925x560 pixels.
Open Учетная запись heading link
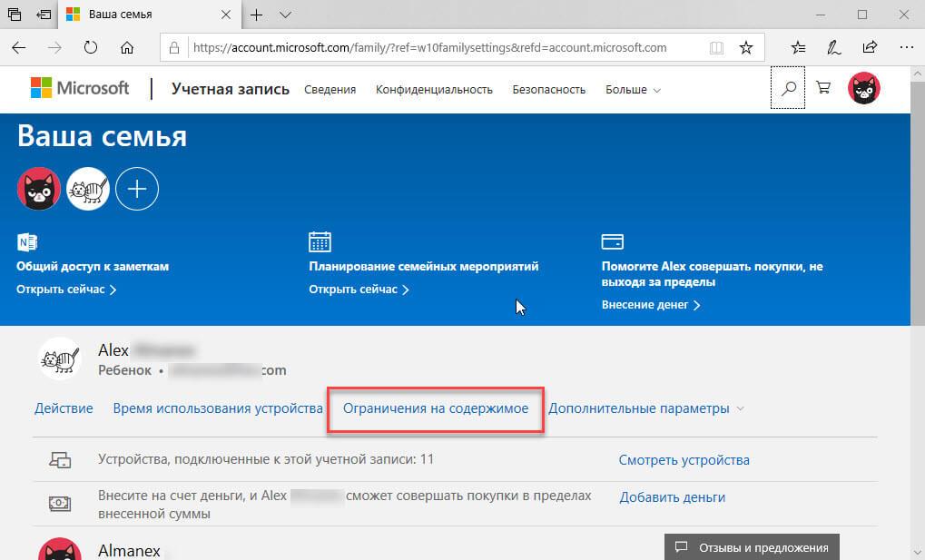coord(230,89)
